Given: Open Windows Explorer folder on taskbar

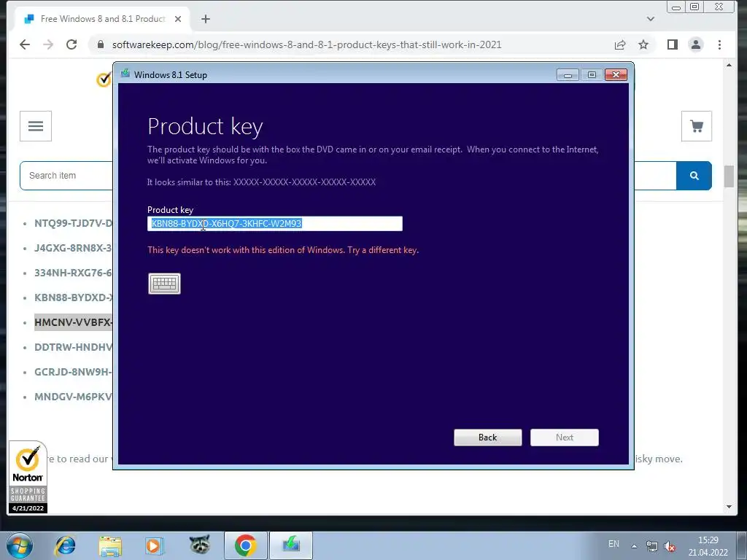Looking at the screenshot, I should 110,545.
